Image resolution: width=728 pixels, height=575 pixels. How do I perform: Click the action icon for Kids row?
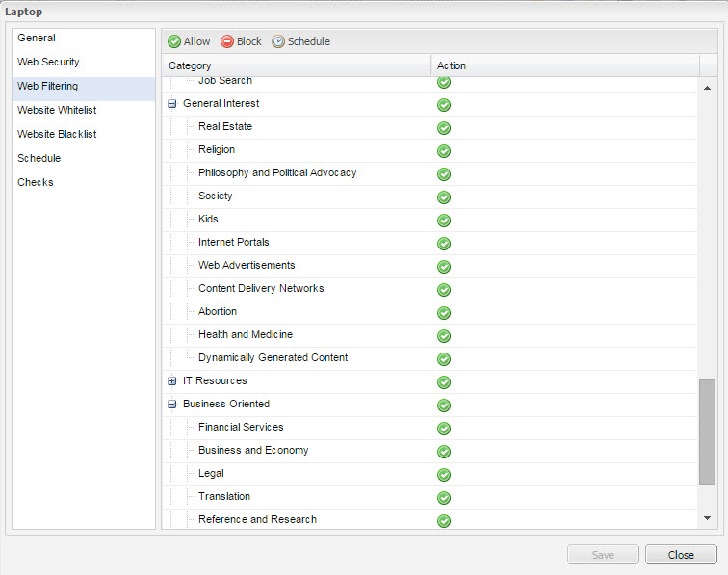tap(444, 221)
